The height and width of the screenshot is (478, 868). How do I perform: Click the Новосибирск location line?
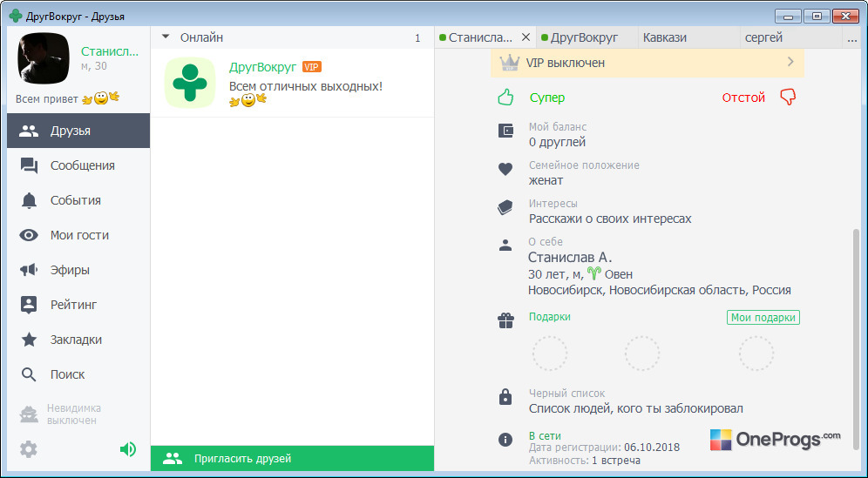(660, 290)
